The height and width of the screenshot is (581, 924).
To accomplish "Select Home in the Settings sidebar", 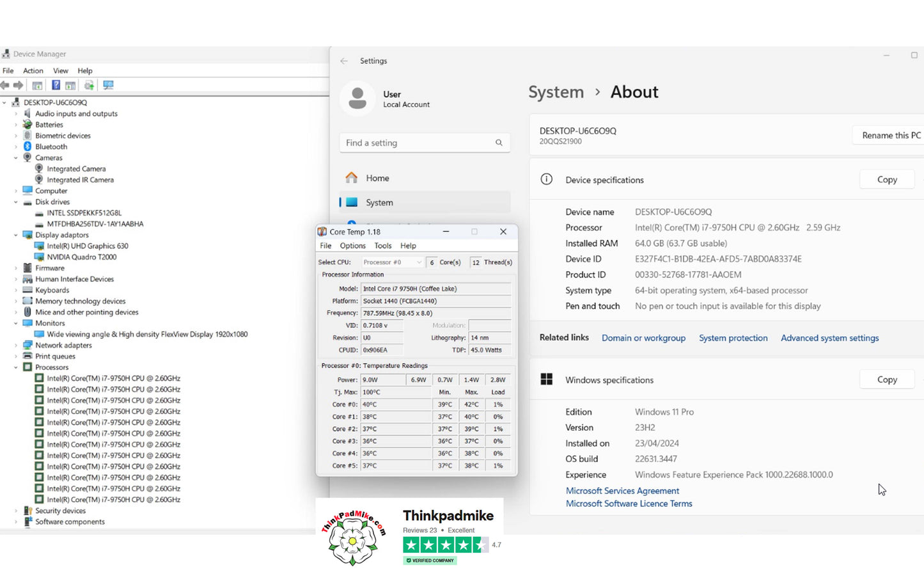I will click(x=425, y=178).
